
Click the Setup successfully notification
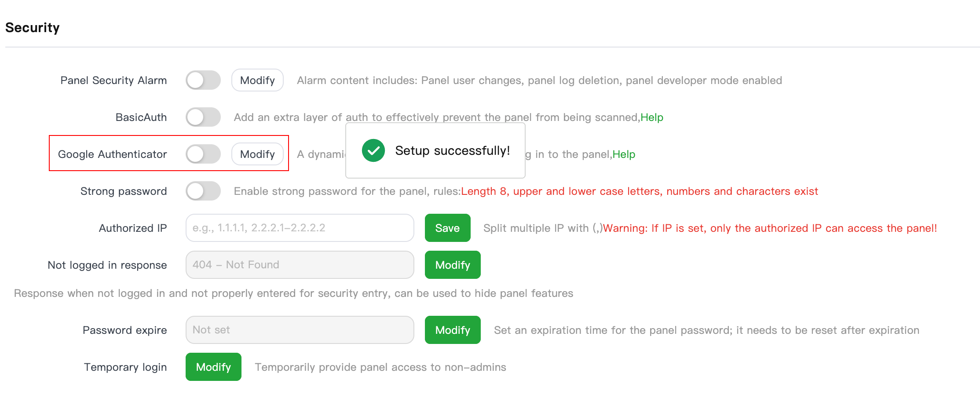pyautogui.click(x=435, y=150)
